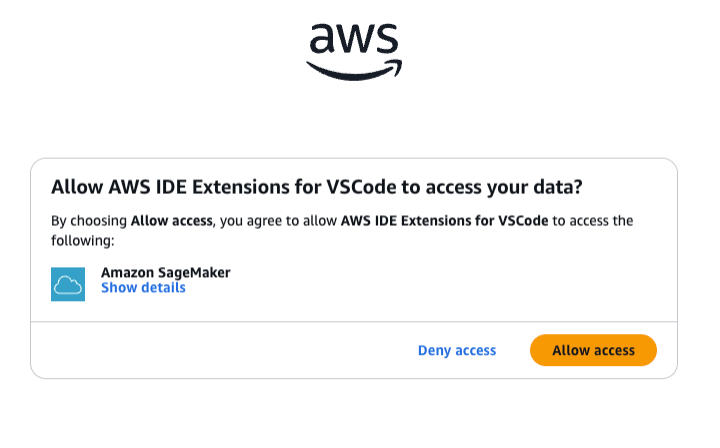Click the AWS logo at the top
This screenshot has width=720, height=448.
[354, 49]
